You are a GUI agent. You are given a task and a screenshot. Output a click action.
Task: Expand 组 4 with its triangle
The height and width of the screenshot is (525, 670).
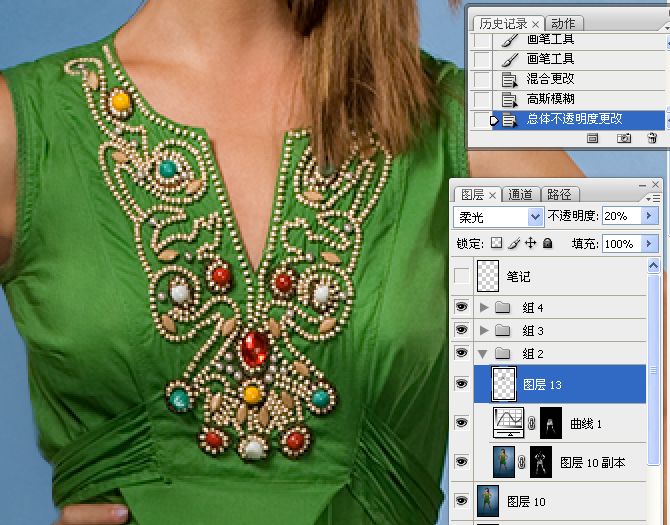[484, 307]
